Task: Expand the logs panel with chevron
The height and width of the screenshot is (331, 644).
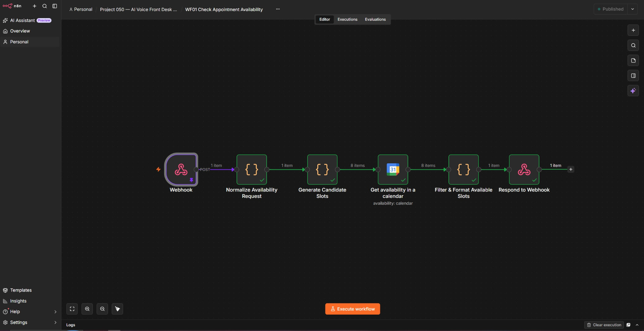Action: pos(637,325)
